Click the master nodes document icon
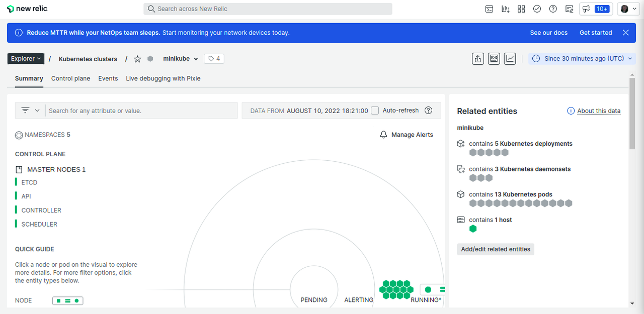Viewport: 644px width, 314px height. point(19,170)
